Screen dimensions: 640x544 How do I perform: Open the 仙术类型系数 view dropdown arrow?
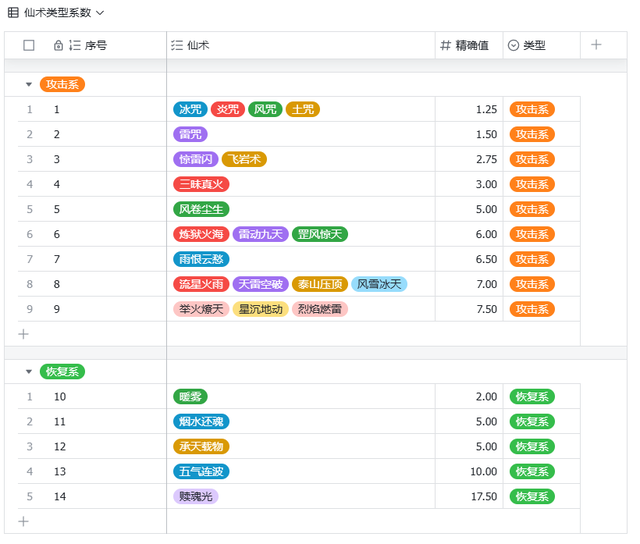click(x=100, y=13)
